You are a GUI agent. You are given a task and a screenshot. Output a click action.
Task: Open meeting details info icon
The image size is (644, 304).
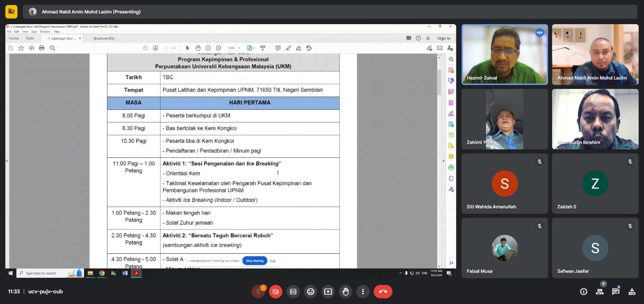click(x=584, y=292)
